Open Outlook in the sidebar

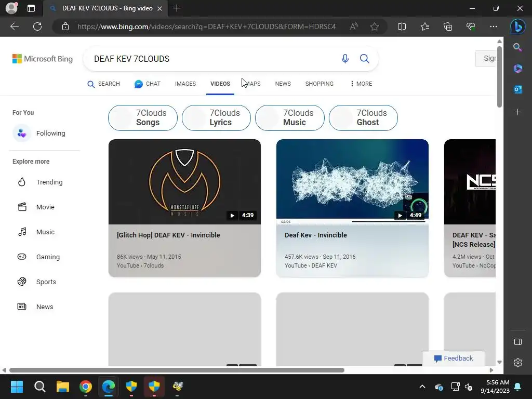point(517,89)
